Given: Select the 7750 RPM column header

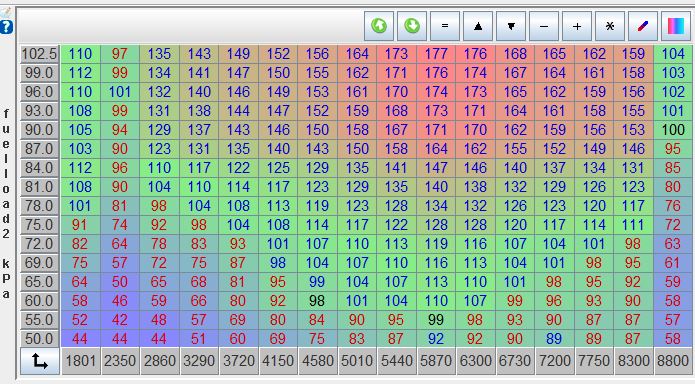Looking at the screenshot, I should click(594, 361).
